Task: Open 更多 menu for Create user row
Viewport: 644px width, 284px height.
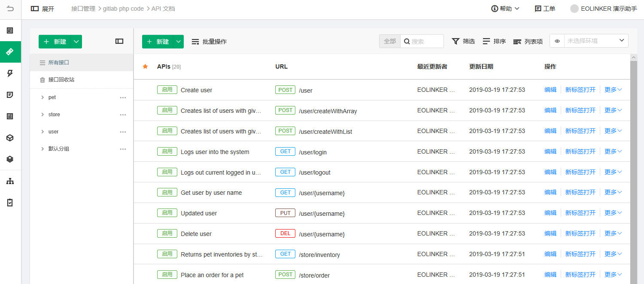Action: [x=613, y=90]
